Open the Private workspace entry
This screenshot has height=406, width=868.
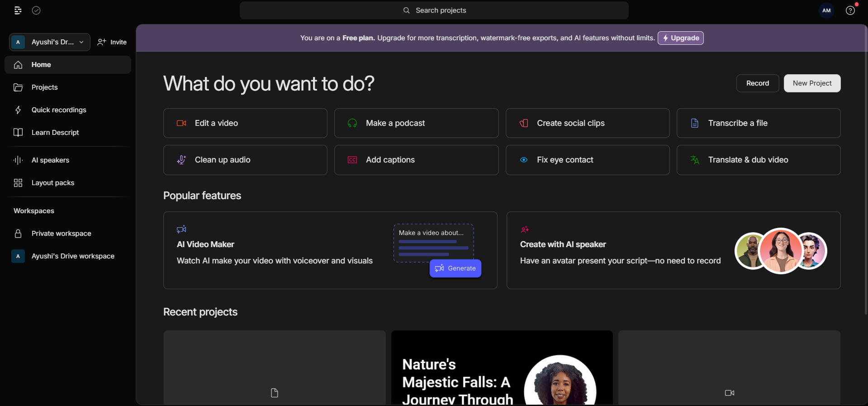[x=68, y=234]
